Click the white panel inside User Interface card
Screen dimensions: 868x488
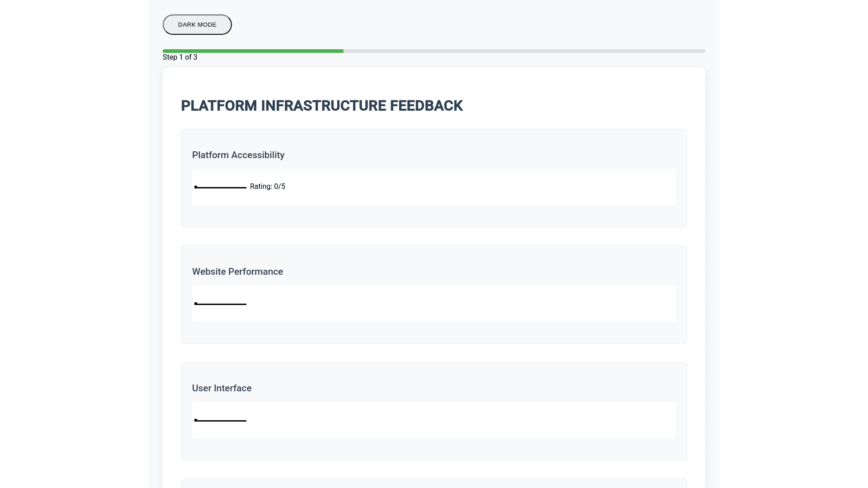point(452,420)
